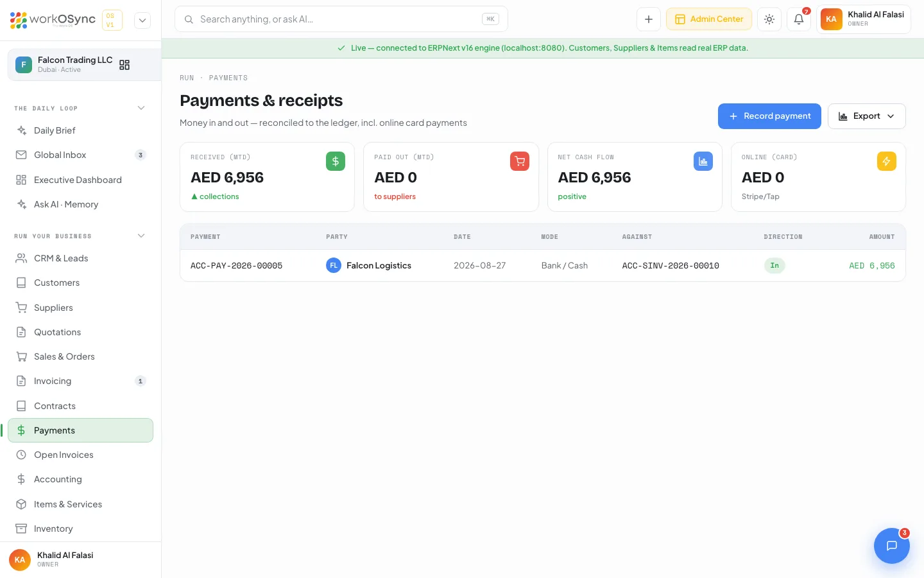Collapse the Run Your Business section
Image resolution: width=924 pixels, height=578 pixels.
click(141, 236)
